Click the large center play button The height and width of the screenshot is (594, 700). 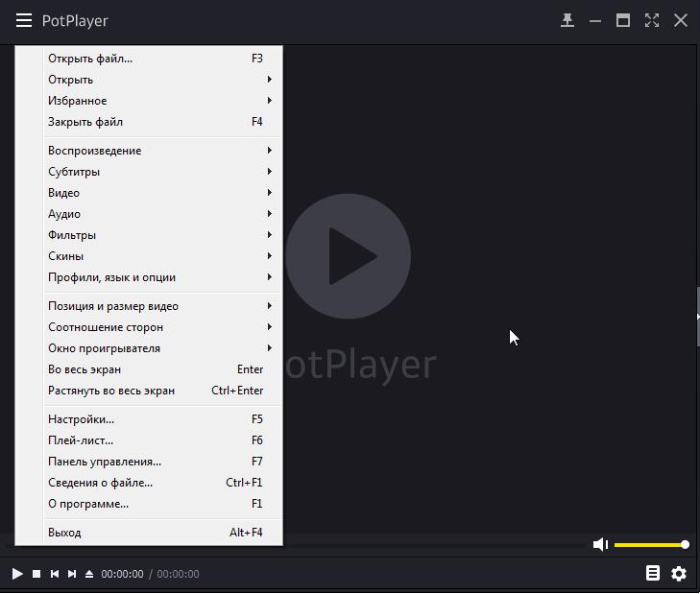(348, 256)
